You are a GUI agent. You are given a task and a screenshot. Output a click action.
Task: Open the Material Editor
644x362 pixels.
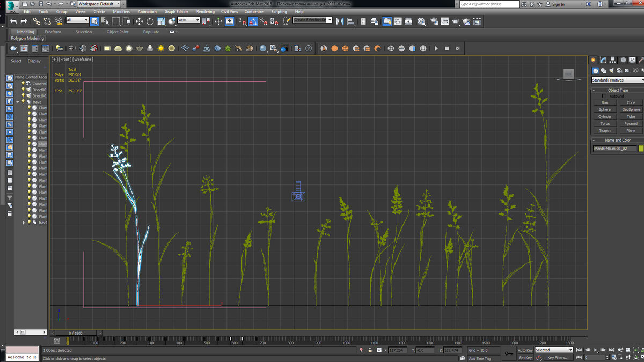click(422, 21)
